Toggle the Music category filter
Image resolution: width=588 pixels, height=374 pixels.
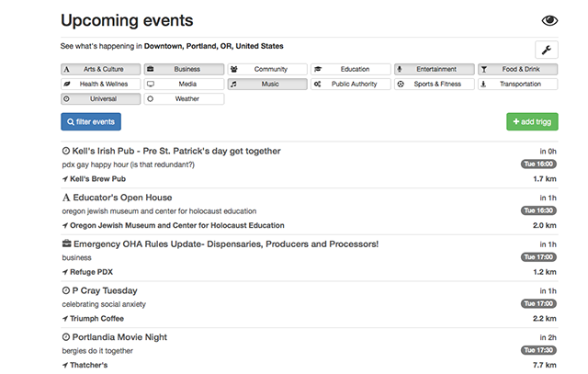coord(267,84)
